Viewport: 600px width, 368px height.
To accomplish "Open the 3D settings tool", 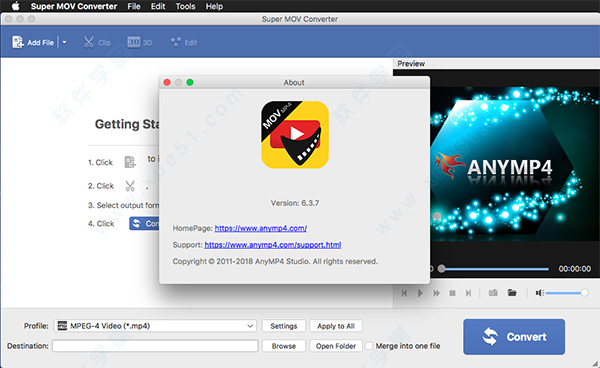I will [x=140, y=42].
